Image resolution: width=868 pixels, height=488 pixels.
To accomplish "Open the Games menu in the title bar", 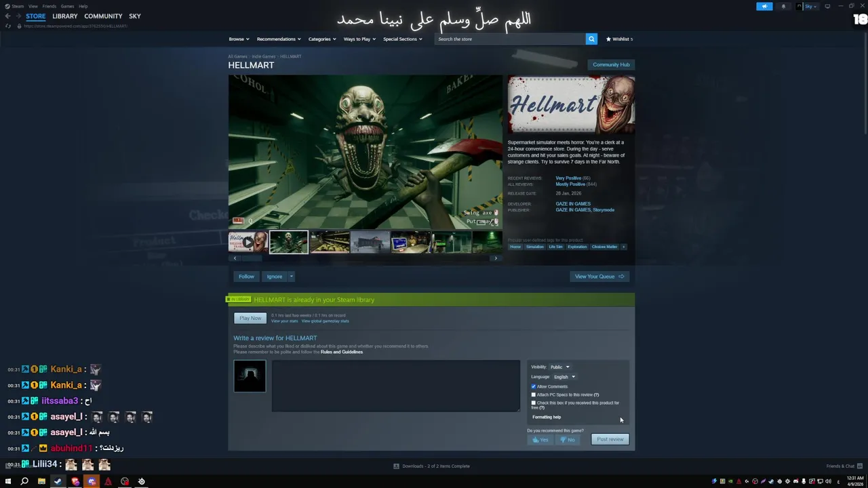I will point(67,6).
